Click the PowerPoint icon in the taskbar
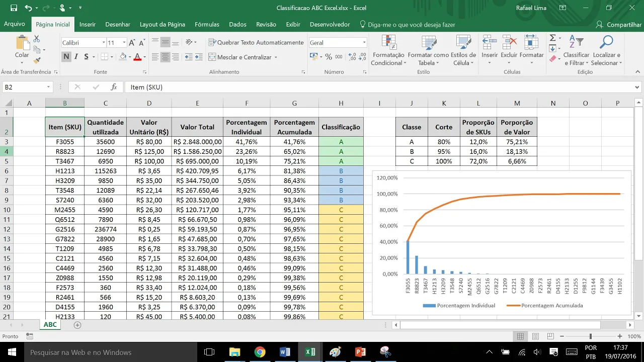The image size is (644, 362). pos(360,352)
